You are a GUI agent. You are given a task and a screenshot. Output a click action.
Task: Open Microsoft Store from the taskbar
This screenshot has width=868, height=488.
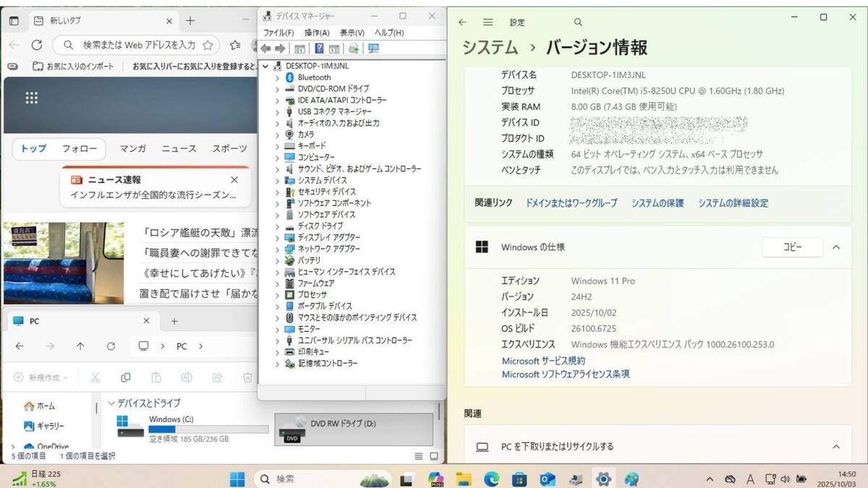pyautogui.click(x=519, y=479)
